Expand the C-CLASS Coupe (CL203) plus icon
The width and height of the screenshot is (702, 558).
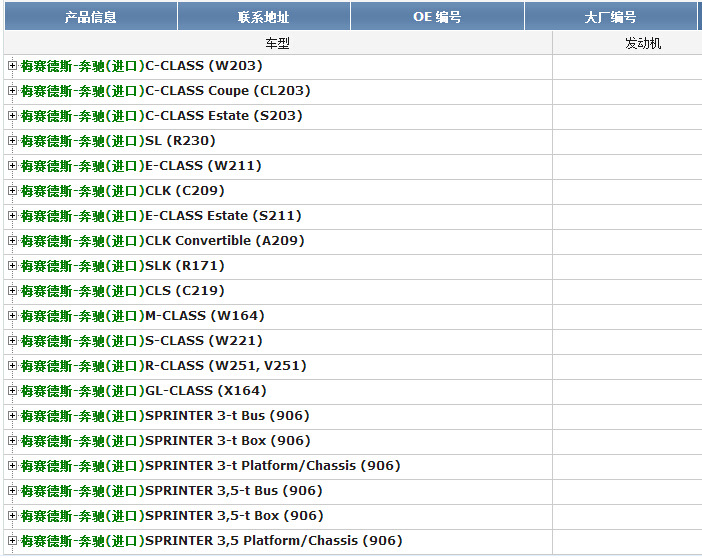click(13, 91)
